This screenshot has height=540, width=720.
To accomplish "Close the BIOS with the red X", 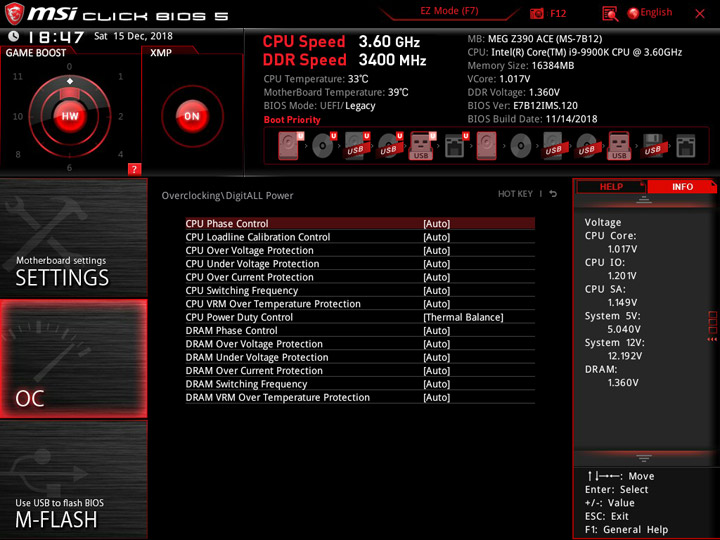I will pyautogui.click(x=700, y=14).
